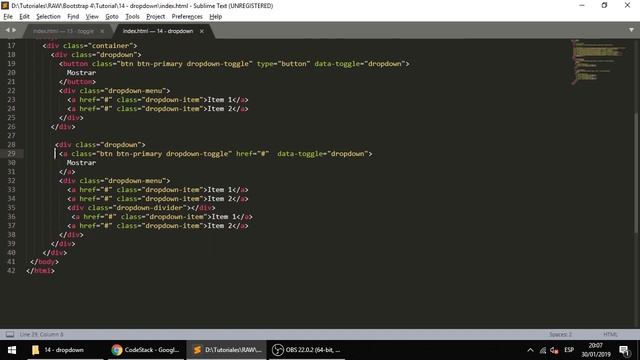Open the Project menu

[156, 16]
